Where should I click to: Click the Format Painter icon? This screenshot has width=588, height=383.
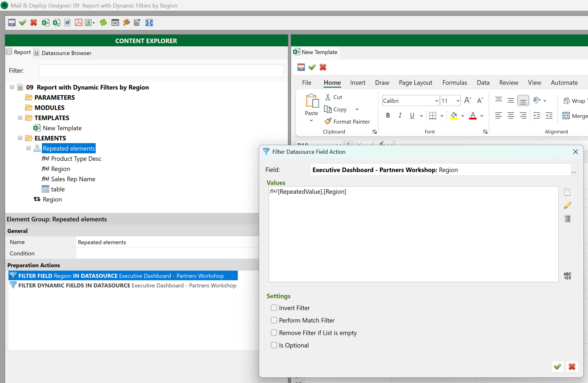tap(328, 121)
